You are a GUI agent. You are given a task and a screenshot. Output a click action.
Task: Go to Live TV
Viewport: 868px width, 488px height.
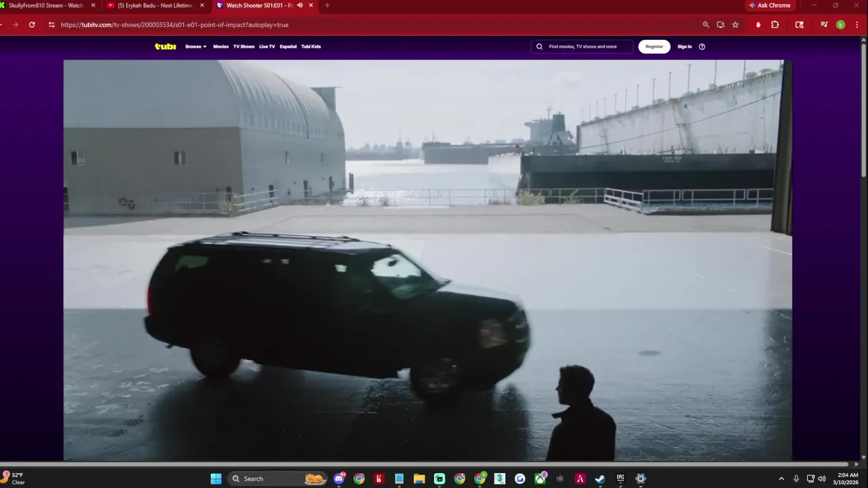tap(267, 47)
